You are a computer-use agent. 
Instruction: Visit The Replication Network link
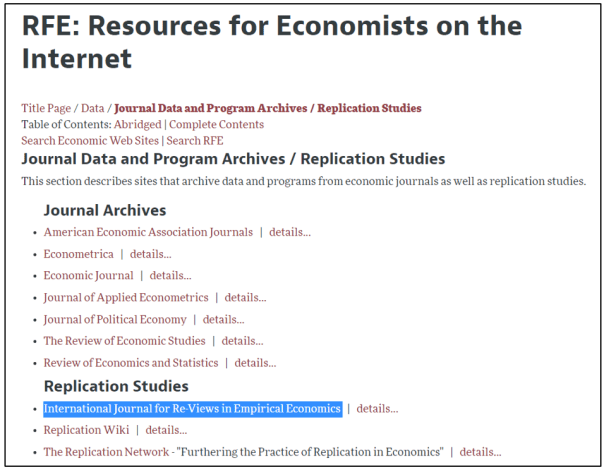[x=106, y=452]
